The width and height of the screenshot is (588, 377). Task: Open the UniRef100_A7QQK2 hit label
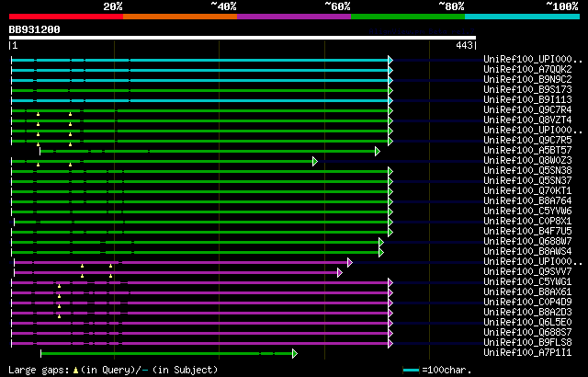pyautogui.click(x=527, y=69)
